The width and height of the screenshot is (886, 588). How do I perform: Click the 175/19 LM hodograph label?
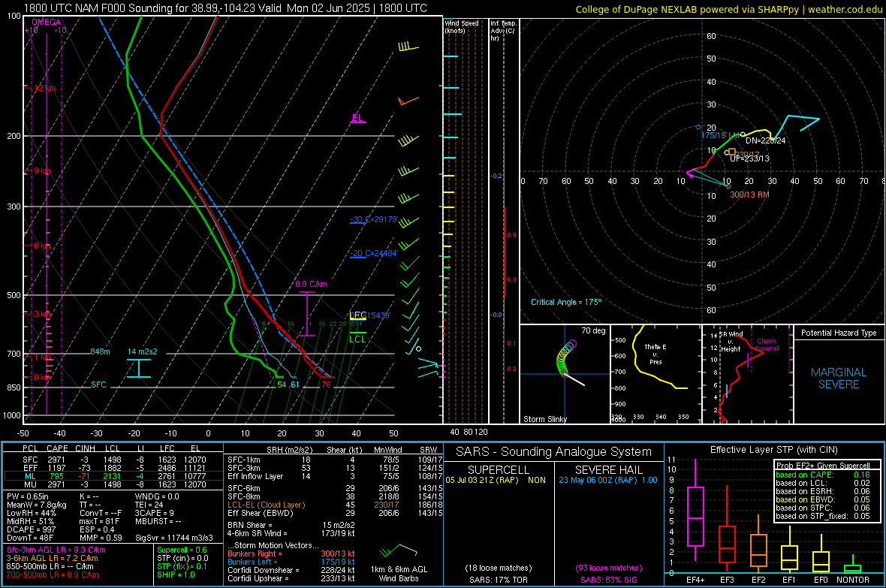point(720,135)
